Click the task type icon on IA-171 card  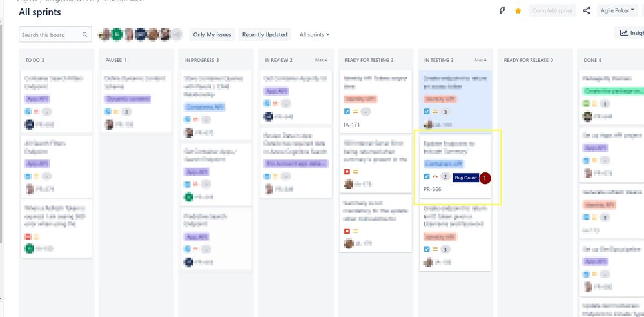coord(347,112)
